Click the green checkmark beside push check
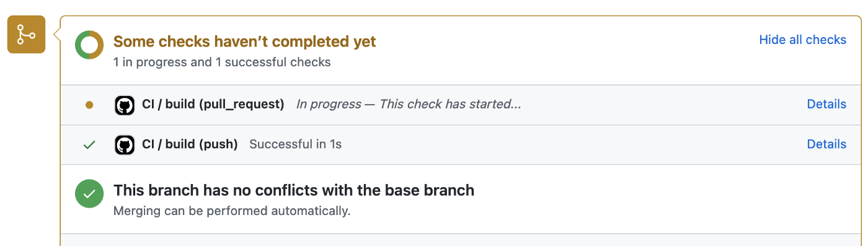 click(x=89, y=145)
